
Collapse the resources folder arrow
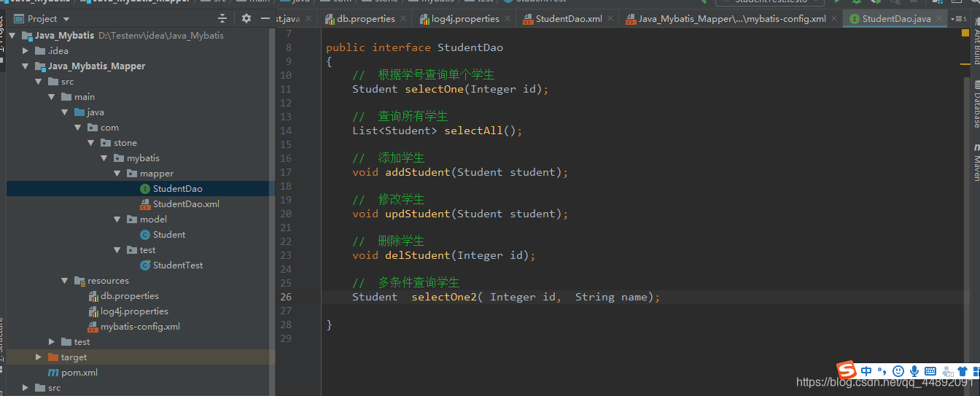pyautogui.click(x=65, y=280)
